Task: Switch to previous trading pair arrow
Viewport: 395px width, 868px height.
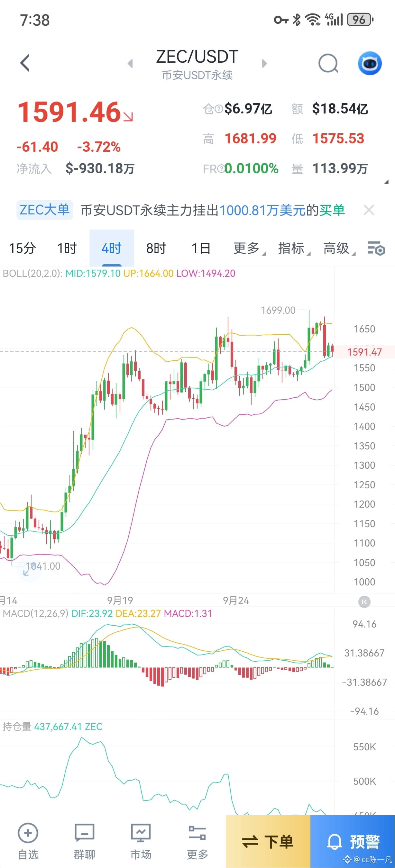Action: click(130, 63)
